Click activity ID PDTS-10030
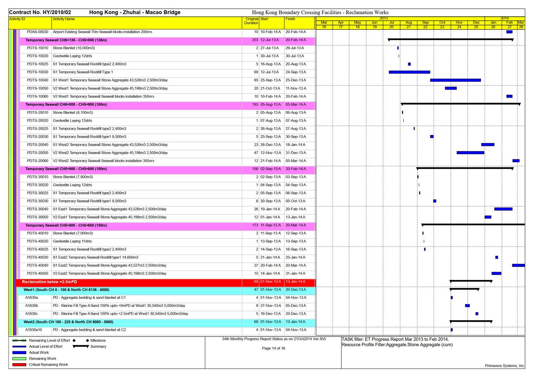 click(x=38, y=72)
